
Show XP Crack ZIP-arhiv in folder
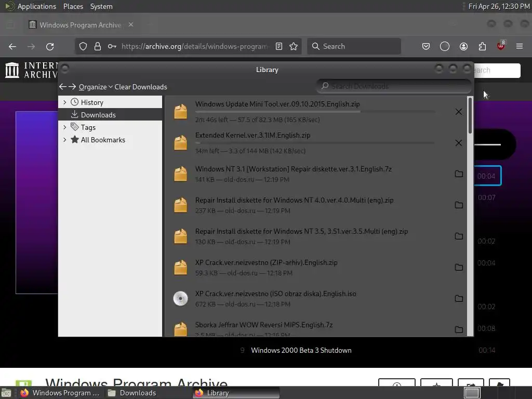[459, 268]
